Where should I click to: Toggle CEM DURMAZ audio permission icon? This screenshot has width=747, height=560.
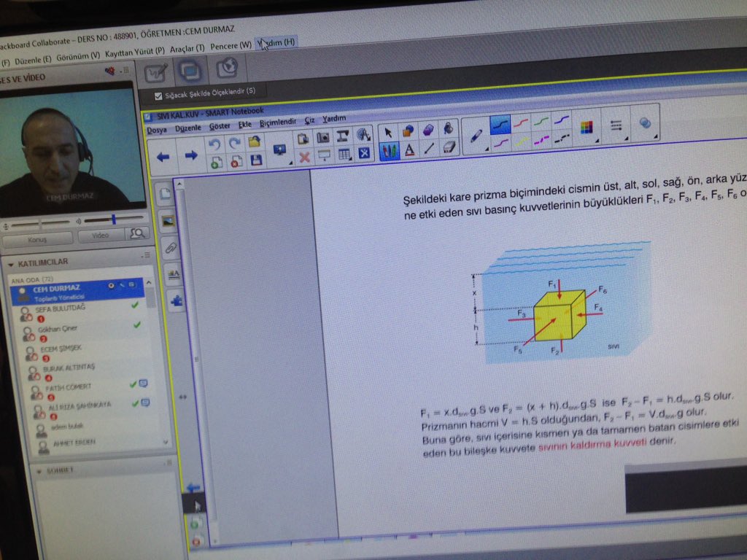(x=111, y=286)
